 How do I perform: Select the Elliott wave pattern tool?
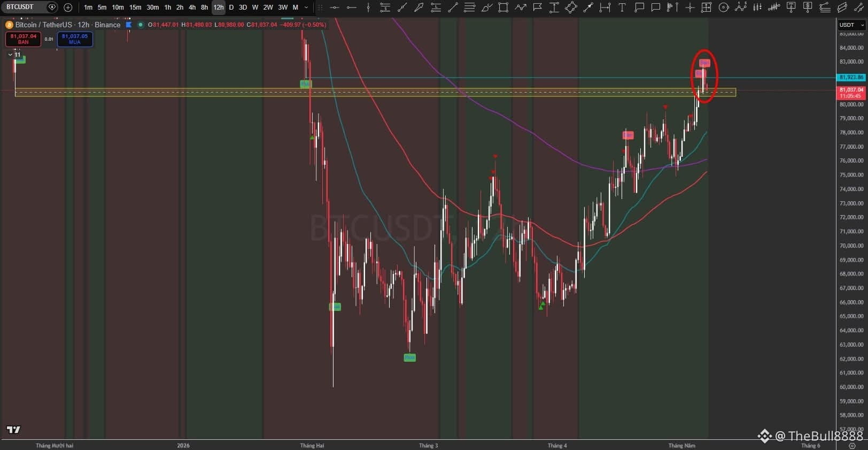coord(740,7)
